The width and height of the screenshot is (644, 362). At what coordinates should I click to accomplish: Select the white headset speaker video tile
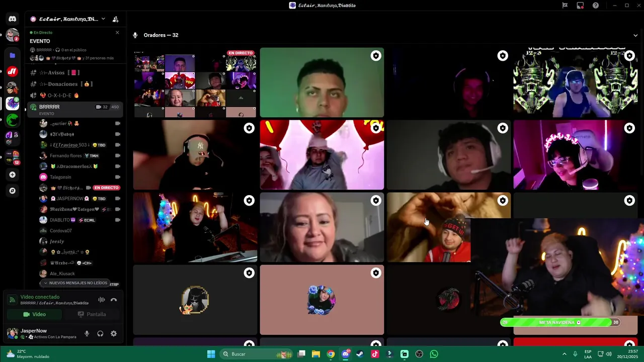[449, 155]
